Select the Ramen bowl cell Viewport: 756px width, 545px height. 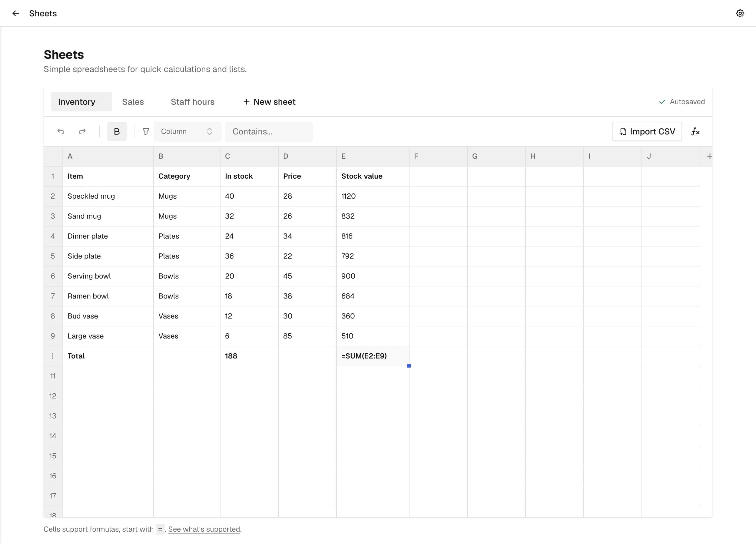(108, 296)
